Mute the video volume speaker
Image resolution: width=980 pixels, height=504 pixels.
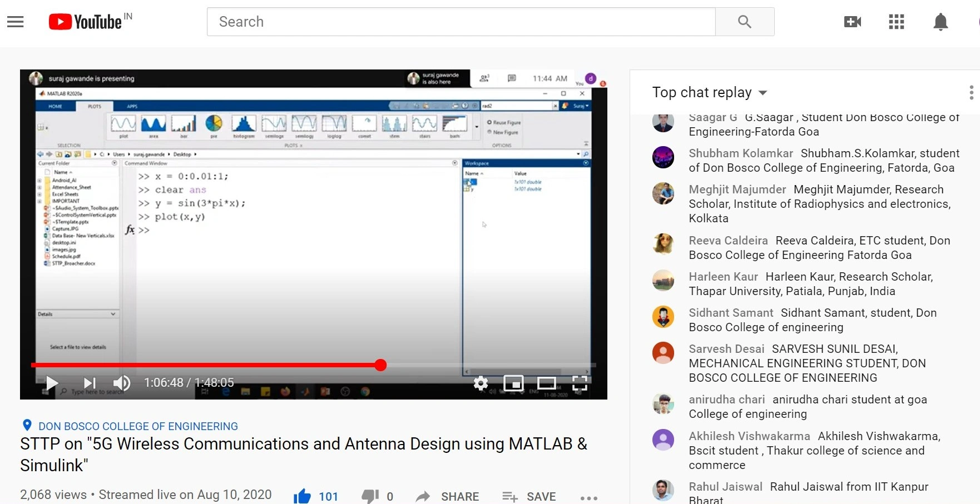[122, 383]
